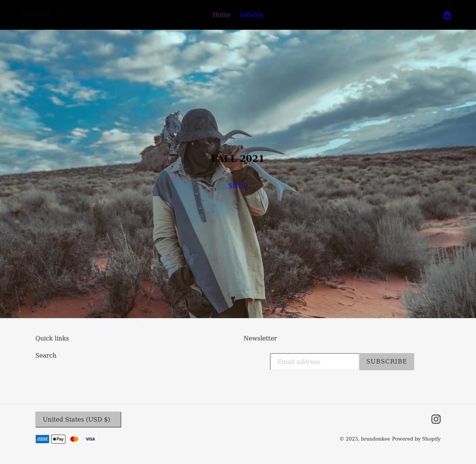Click the Email address input field
Image resolution: width=476 pixels, height=464 pixels.
(314, 361)
